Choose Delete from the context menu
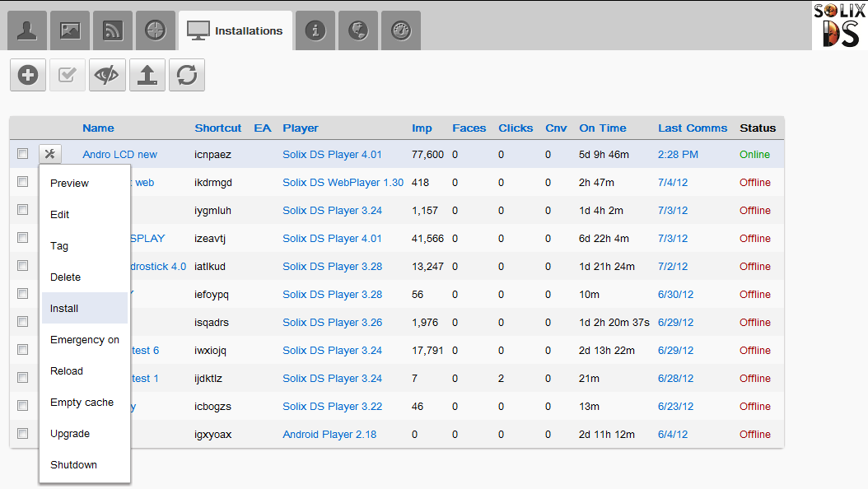The image size is (868, 489). [85, 277]
